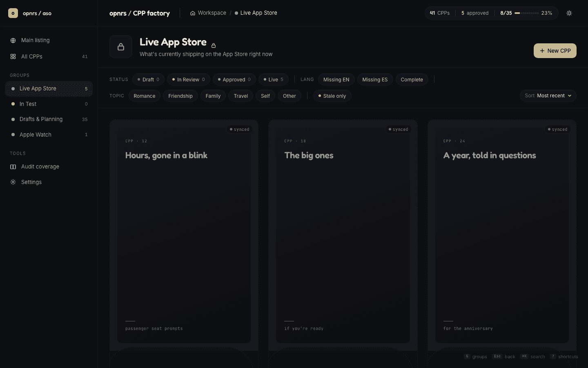Select the Drafts & Planning group

click(49, 119)
